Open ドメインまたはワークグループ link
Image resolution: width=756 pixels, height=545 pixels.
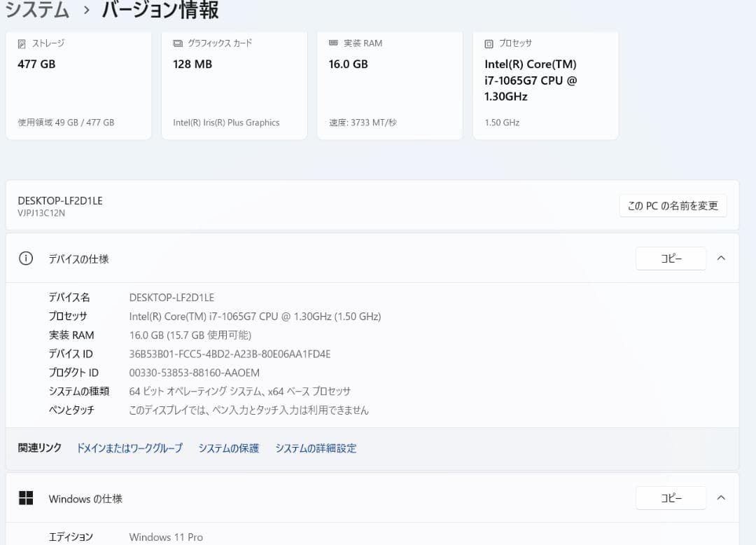pos(129,448)
